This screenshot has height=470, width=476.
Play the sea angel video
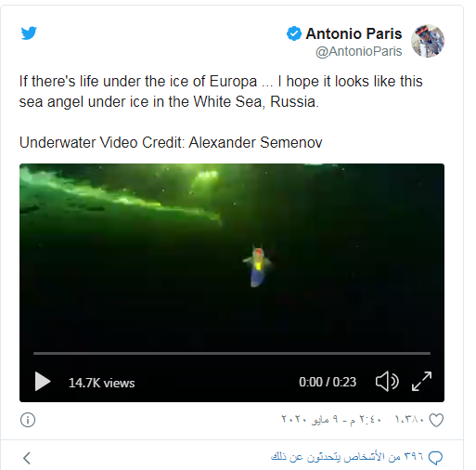point(43,382)
